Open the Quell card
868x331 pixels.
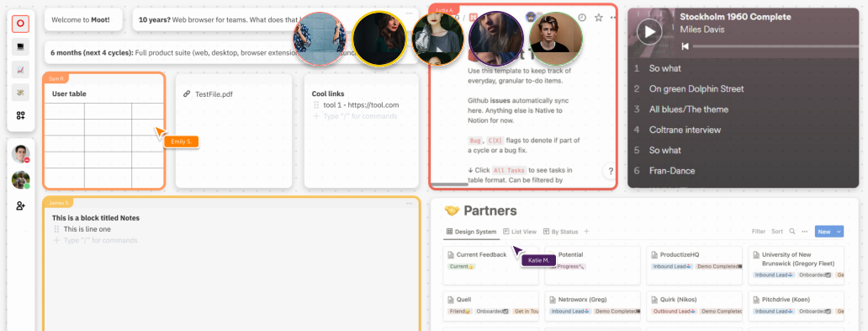click(490, 306)
